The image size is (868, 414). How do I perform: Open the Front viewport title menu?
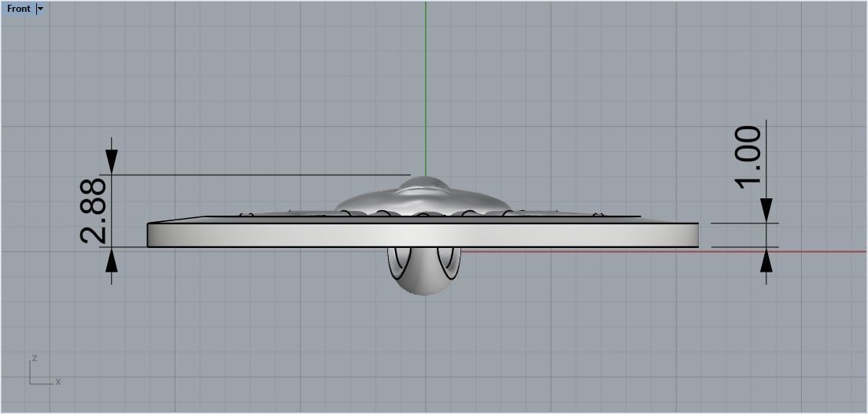coord(18,9)
